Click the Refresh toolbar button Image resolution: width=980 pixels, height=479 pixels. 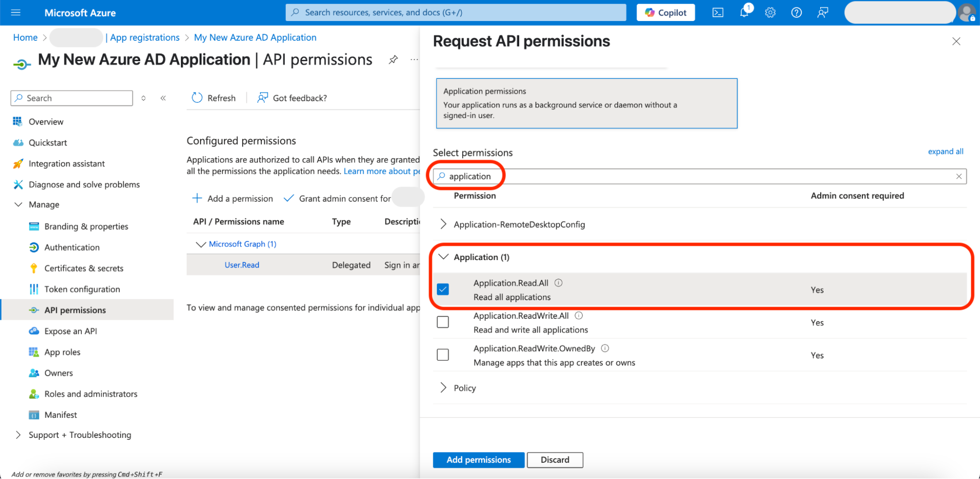coord(214,98)
